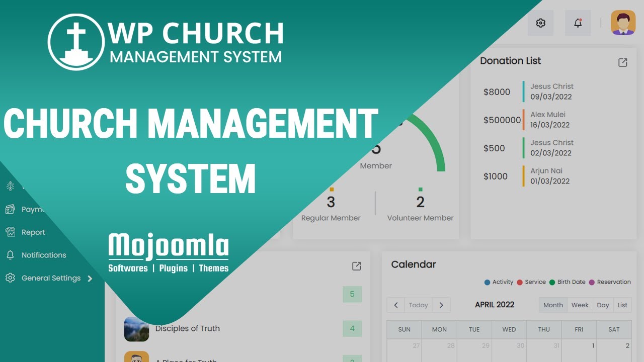The width and height of the screenshot is (644, 362).
Task: Select the FRI calendar column header
Action: [579, 330]
